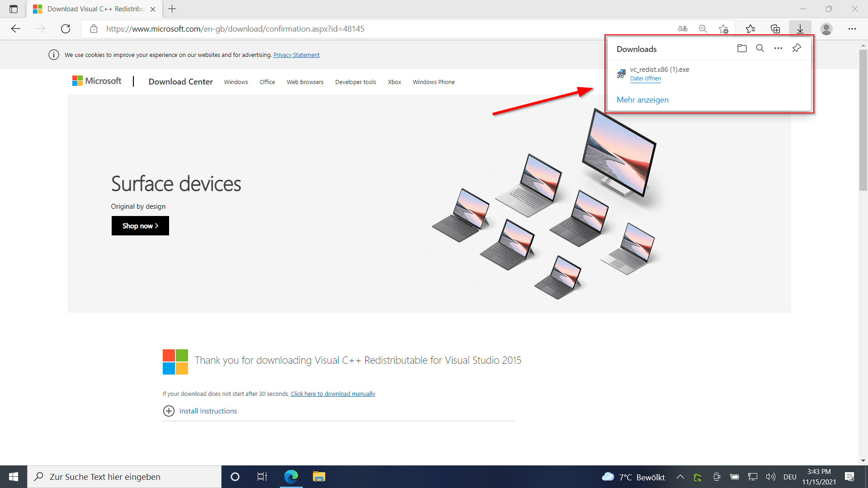Click the Shop now button
Viewport: 868px width, 488px height.
pyautogui.click(x=140, y=226)
